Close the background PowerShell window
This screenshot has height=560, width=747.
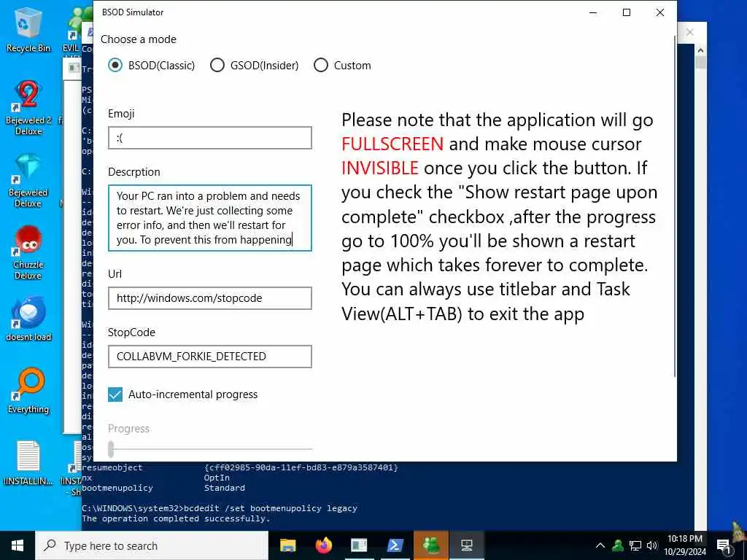coord(690,32)
